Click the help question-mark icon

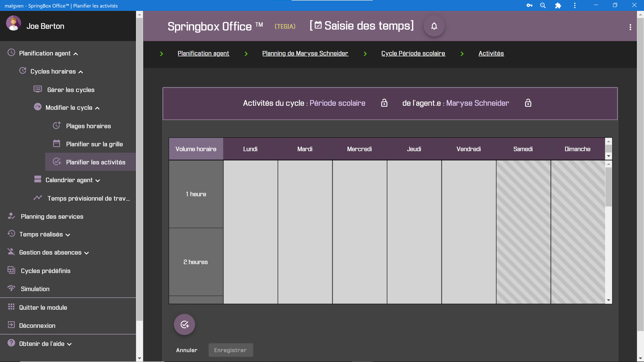point(11,343)
